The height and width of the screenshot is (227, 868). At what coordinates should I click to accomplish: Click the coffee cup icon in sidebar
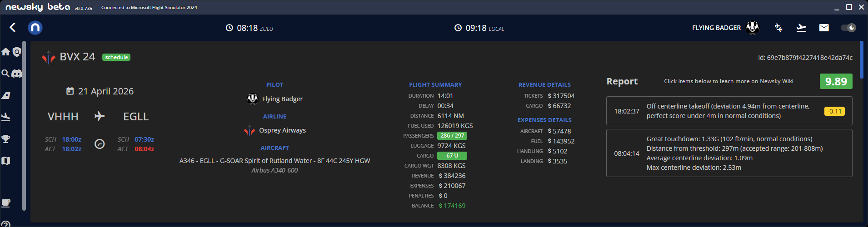point(6,203)
